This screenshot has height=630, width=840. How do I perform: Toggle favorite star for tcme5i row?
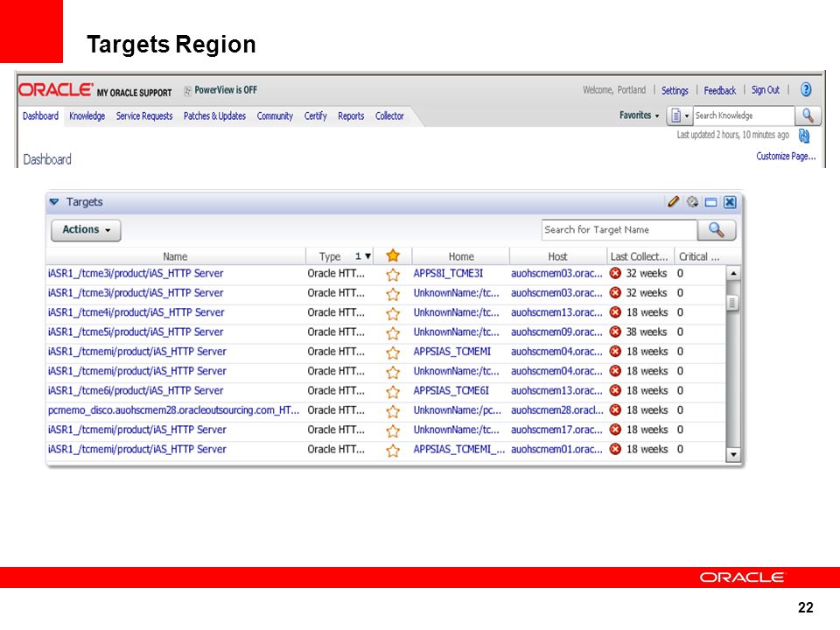pyautogui.click(x=393, y=332)
